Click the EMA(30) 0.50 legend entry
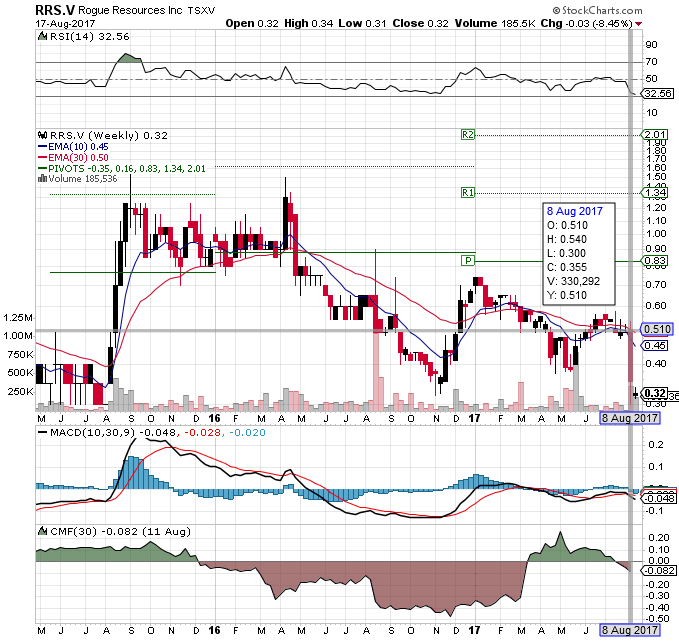Image resolution: width=679 pixels, height=643 pixels. tap(73, 158)
